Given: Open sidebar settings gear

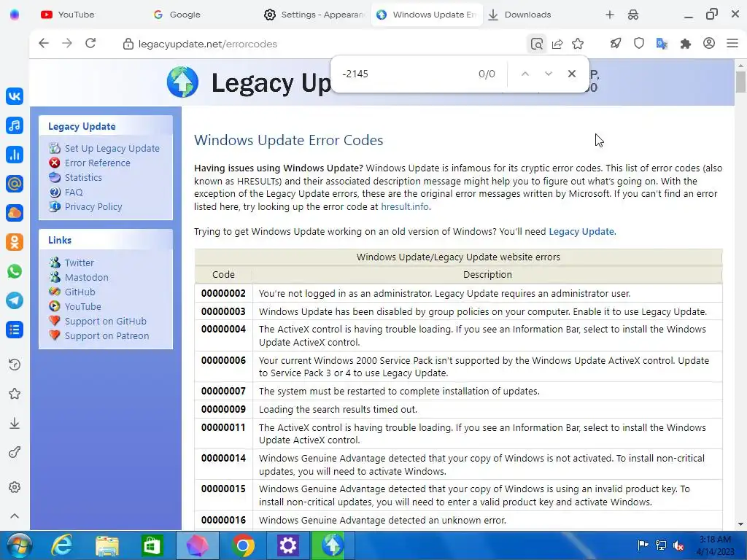Looking at the screenshot, I should 15,487.
